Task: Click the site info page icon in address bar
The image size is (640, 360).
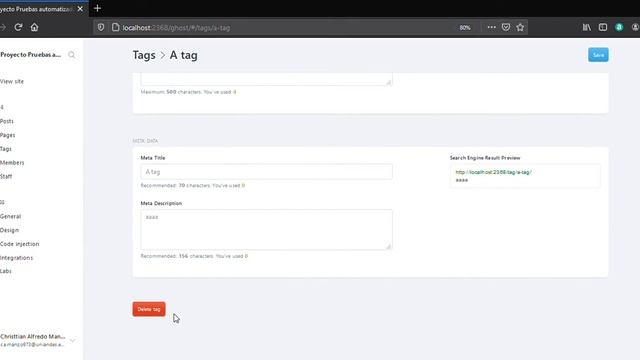Action: pyautogui.click(x=116, y=27)
